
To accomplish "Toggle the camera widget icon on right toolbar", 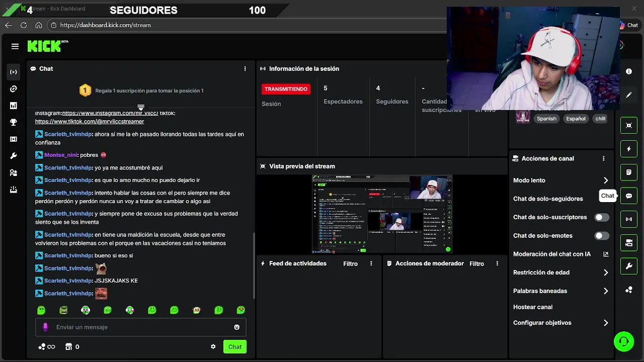I will point(629,243).
